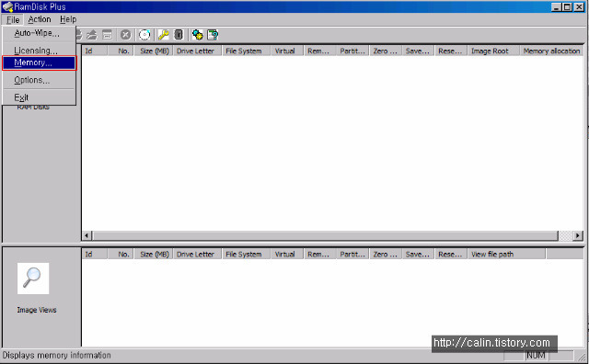Click File System header in RAM Disks list
Image resolution: width=589 pixels, height=364 pixels.
coord(246,51)
